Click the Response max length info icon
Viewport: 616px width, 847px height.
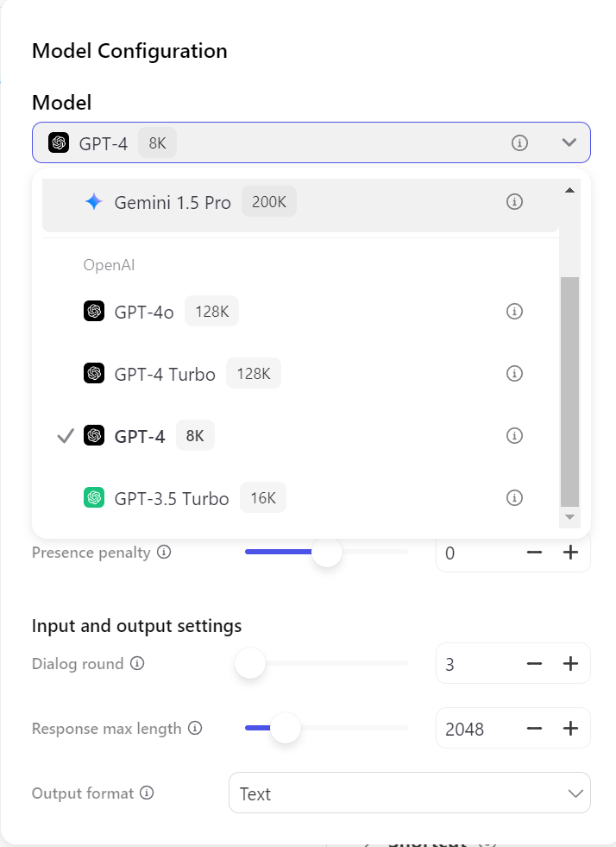point(193,728)
